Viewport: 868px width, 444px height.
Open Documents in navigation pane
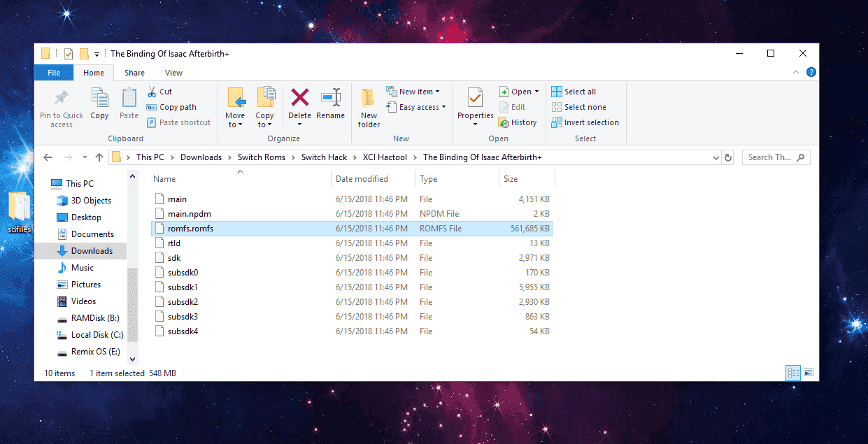[x=92, y=234]
